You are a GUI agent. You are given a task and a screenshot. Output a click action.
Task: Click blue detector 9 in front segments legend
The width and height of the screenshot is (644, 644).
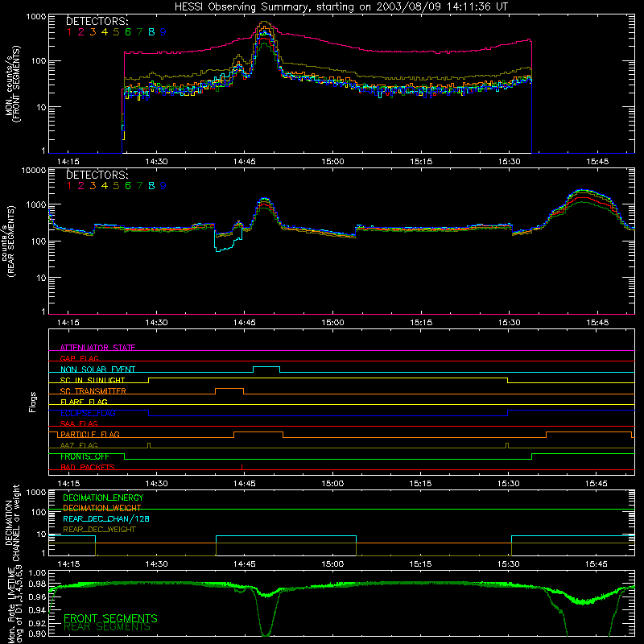coord(163,31)
